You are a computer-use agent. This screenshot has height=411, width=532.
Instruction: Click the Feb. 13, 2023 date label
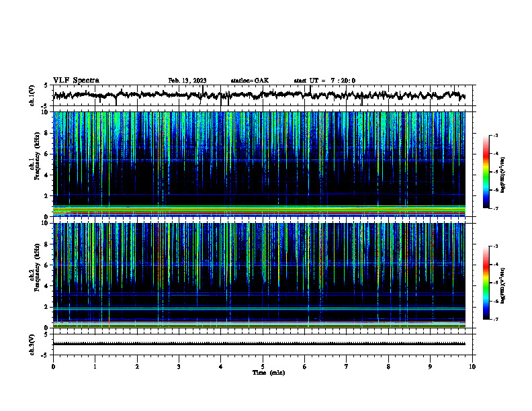[x=187, y=81]
